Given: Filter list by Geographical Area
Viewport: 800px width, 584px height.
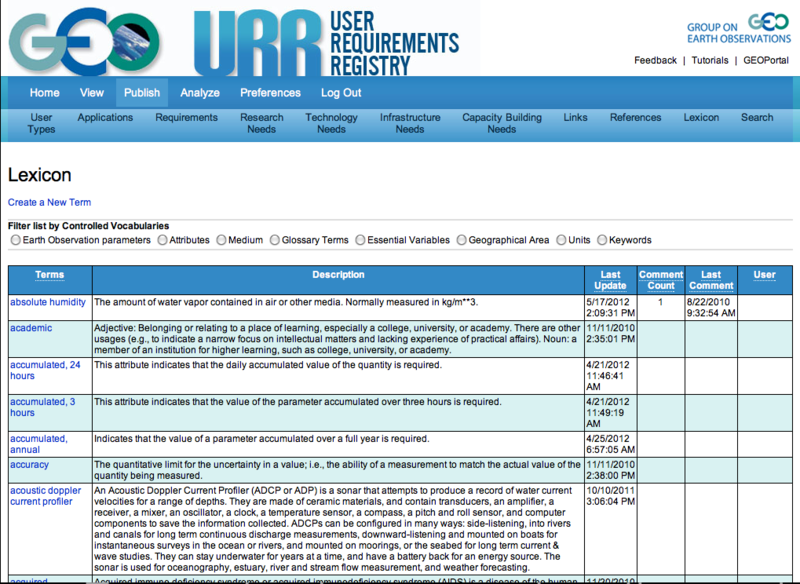Looking at the screenshot, I should 461,240.
